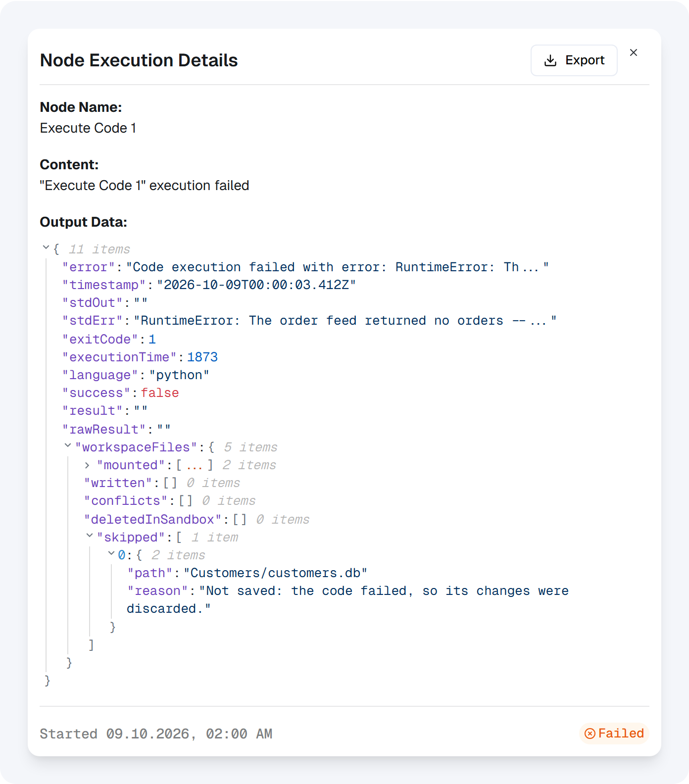This screenshot has height=784, width=689.
Task: Click the language value "python"
Action: [x=179, y=375]
